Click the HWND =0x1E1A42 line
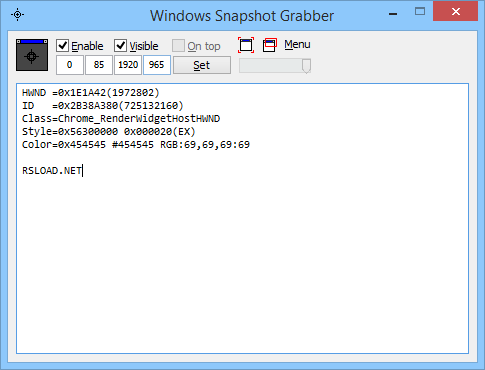 (91, 93)
